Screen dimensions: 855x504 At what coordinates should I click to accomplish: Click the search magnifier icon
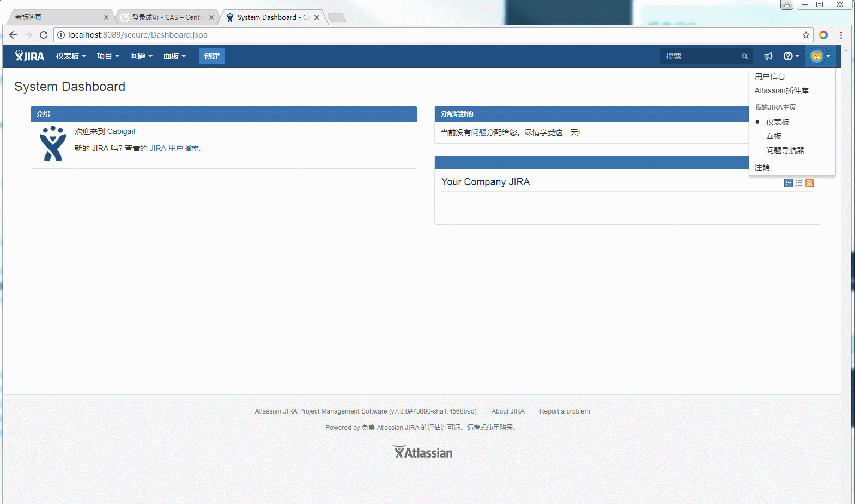745,57
